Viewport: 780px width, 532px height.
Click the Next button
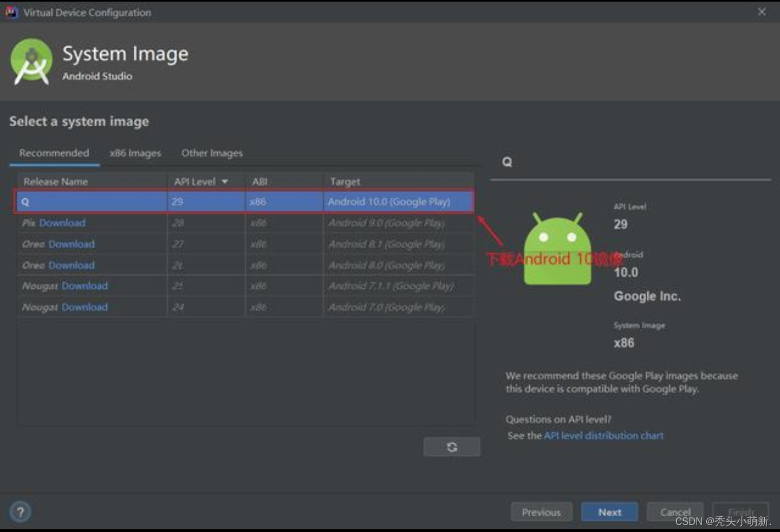coord(609,512)
